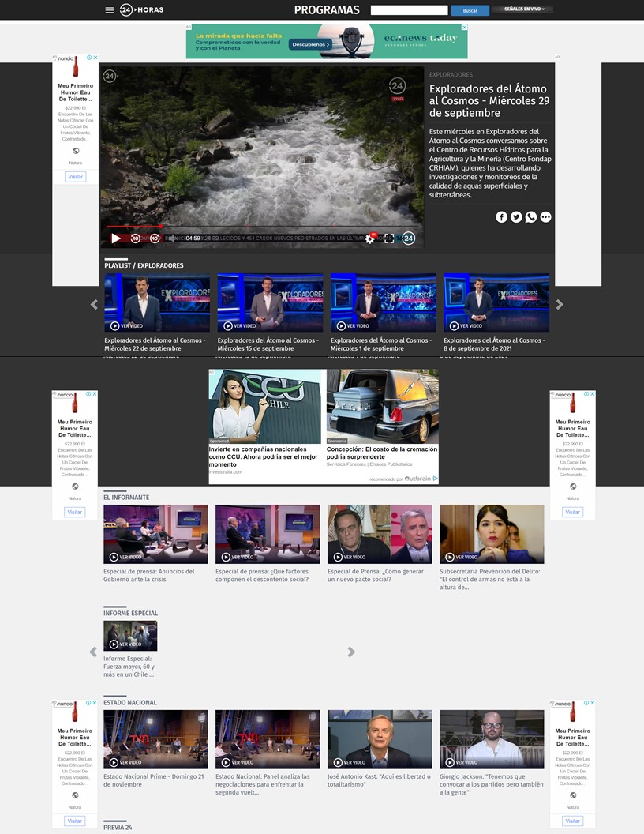Open the Playlist / Exploradores heading

click(144, 265)
